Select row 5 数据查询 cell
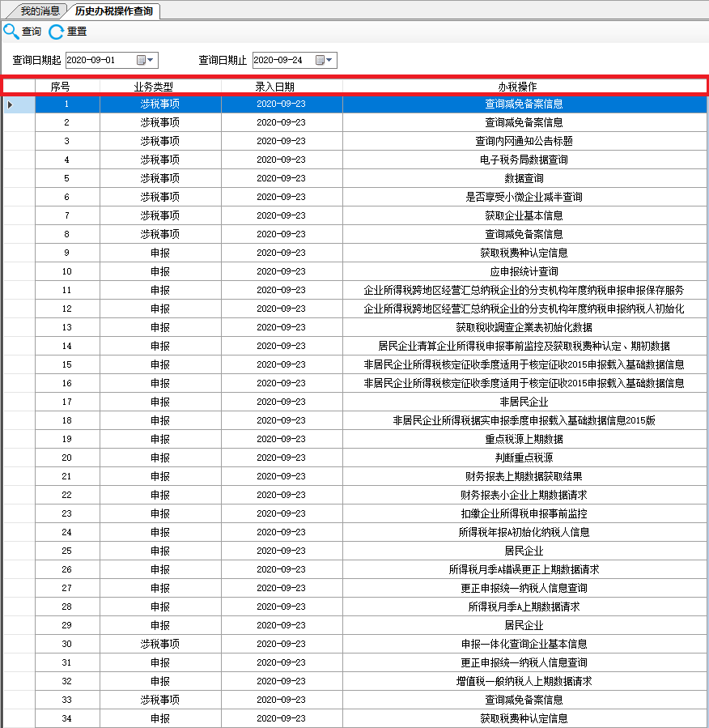The width and height of the screenshot is (709, 728). click(x=524, y=178)
